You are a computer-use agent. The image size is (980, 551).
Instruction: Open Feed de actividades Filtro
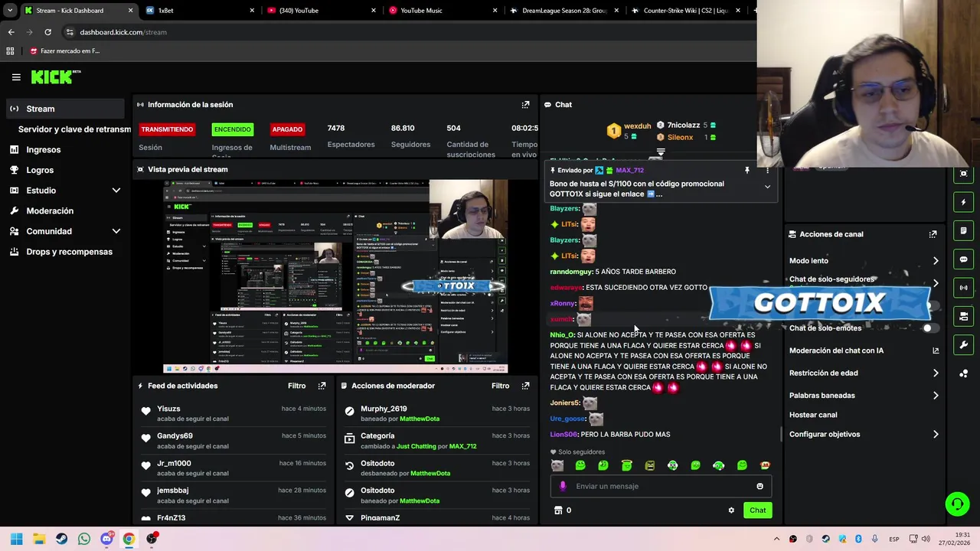[296, 386]
